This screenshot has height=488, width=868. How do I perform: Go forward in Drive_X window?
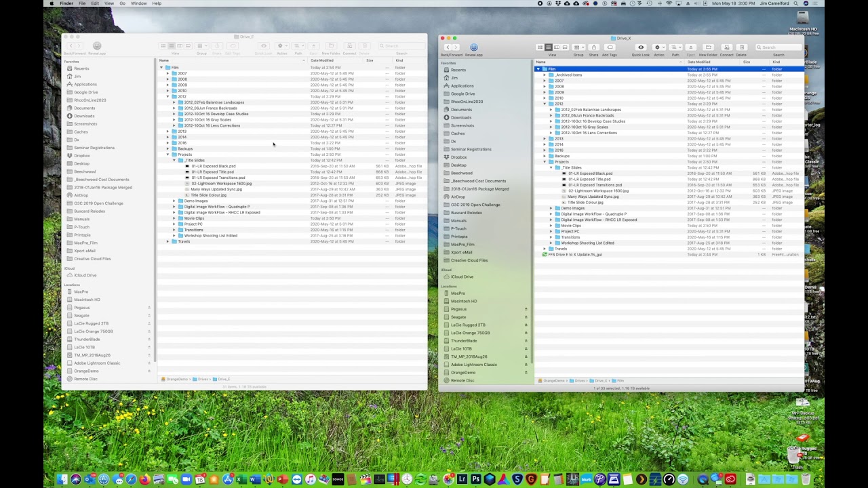pos(456,47)
